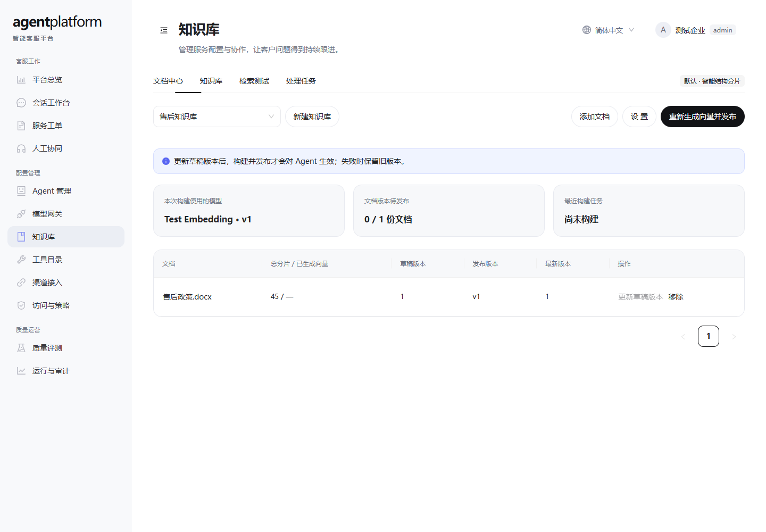Viewport: 766px width, 532px height.
Task: Open knowledge base 设置 button
Action: click(x=639, y=117)
